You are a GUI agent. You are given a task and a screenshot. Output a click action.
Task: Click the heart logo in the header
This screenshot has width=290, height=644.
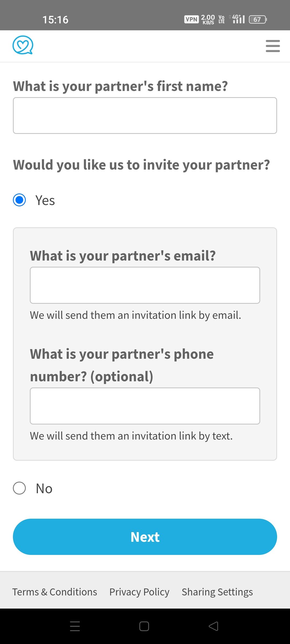[x=23, y=46]
